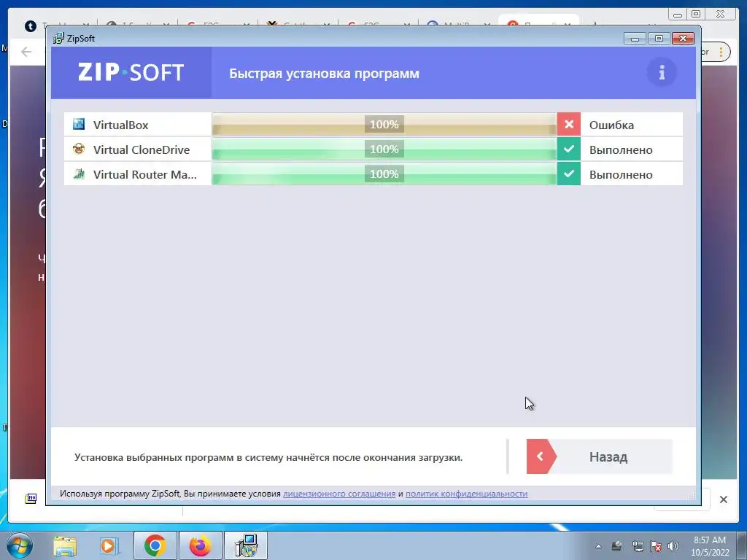Click the network tray icon
Screen dimensions: 747x560
[638, 546]
